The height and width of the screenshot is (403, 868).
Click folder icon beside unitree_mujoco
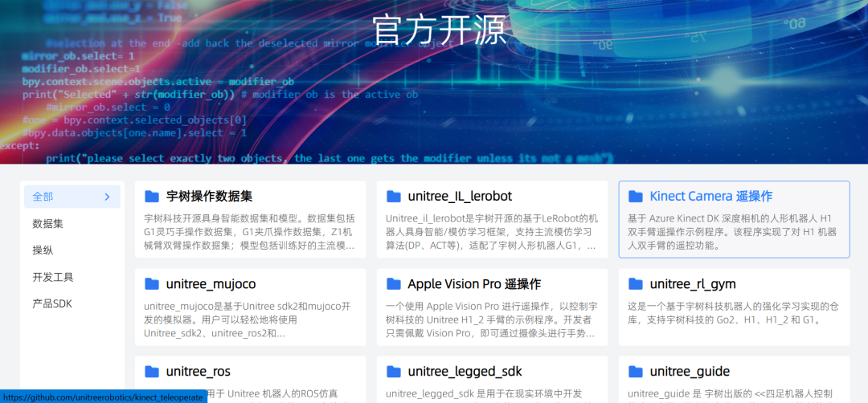(x=152, y=284)
